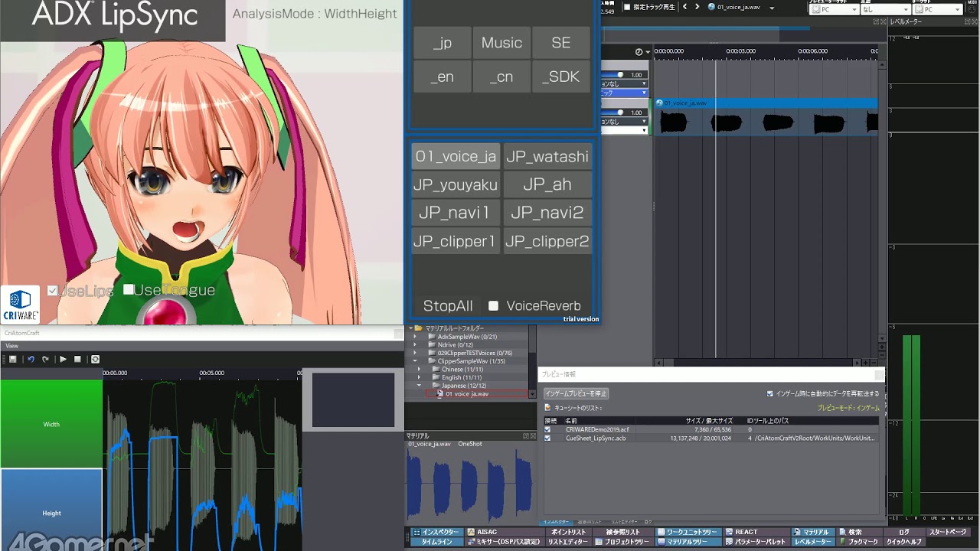Viewport: 980px width, 551px height.
Task: Click the previous arrow beside 01_voice_ja.wav
Action: click(x=685, y=7)
